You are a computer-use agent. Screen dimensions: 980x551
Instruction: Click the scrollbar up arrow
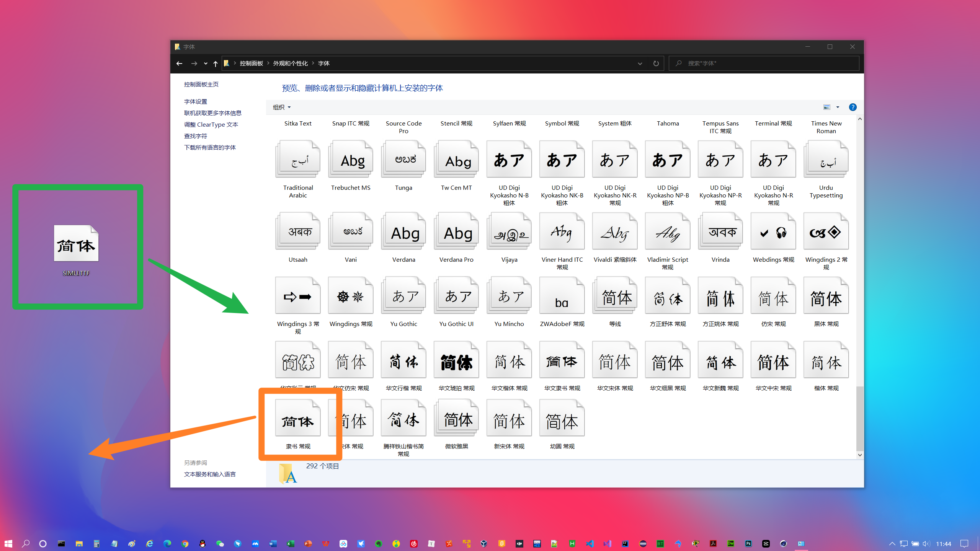click(x=860, y=119)
